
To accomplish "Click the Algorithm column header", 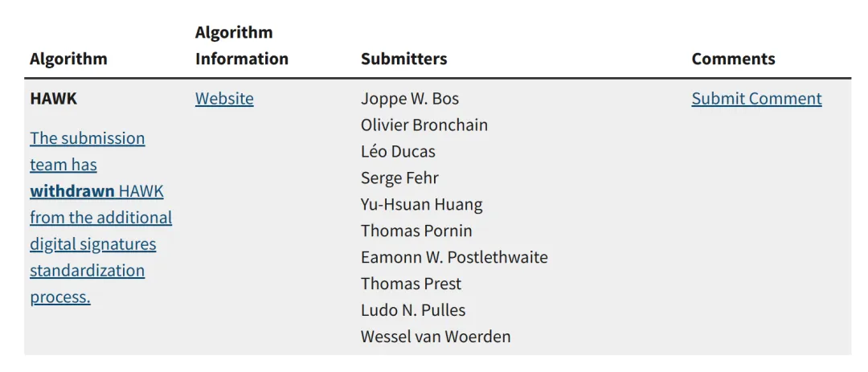I will [x=68, y=59].
